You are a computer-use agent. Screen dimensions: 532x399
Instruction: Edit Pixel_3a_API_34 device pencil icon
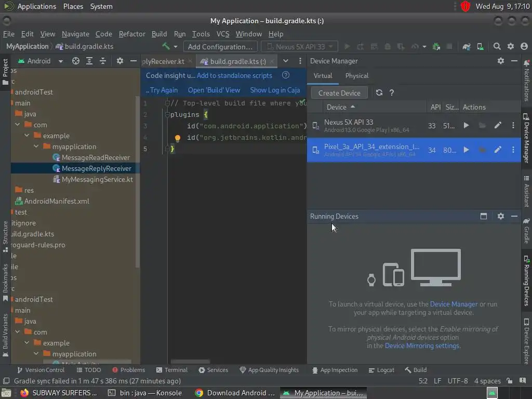498,150
